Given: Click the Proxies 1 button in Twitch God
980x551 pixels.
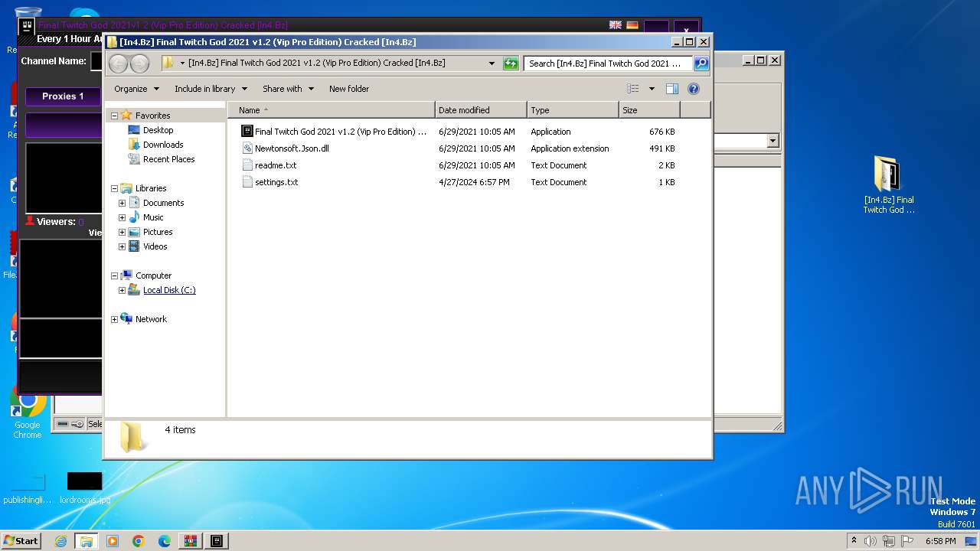Looking at the screenshot, I should [63, 96].
